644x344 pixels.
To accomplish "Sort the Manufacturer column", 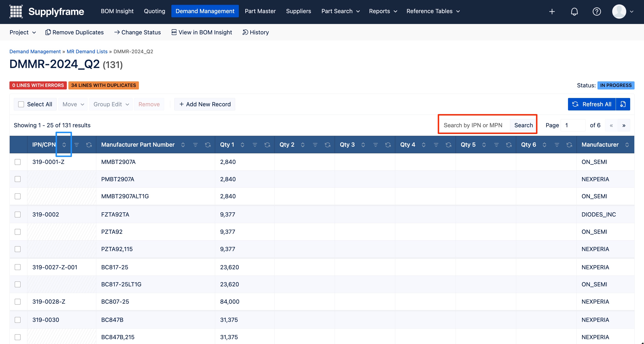I will pyautogui.click(x=627, y=145).
